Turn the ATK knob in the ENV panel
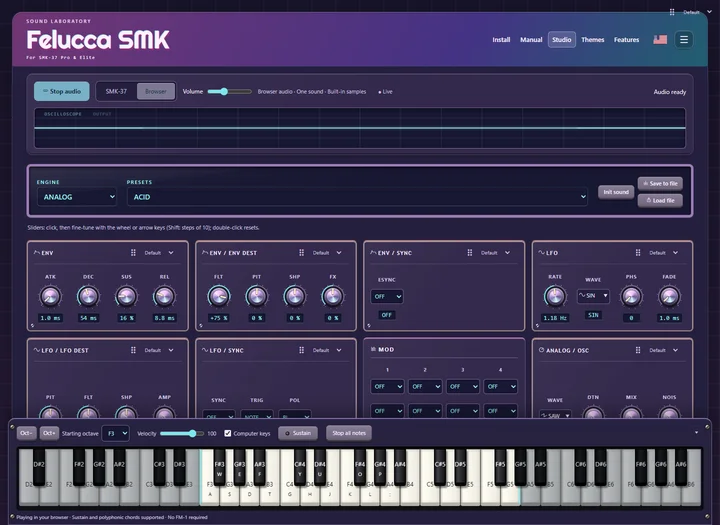720x525 pixels. point(50,296)
